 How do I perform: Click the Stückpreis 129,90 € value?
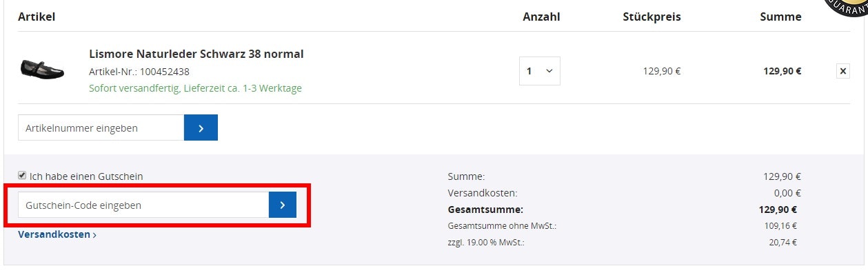point(662,71)
